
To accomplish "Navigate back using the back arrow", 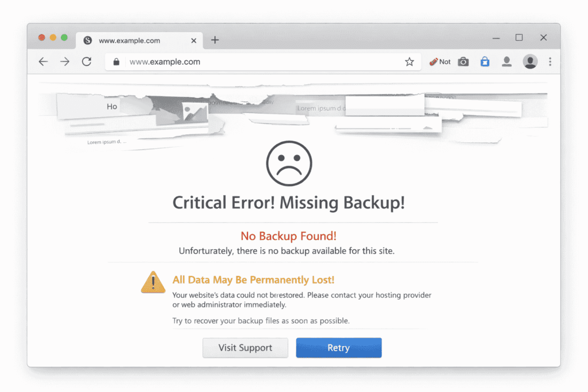I will point(43,61).
